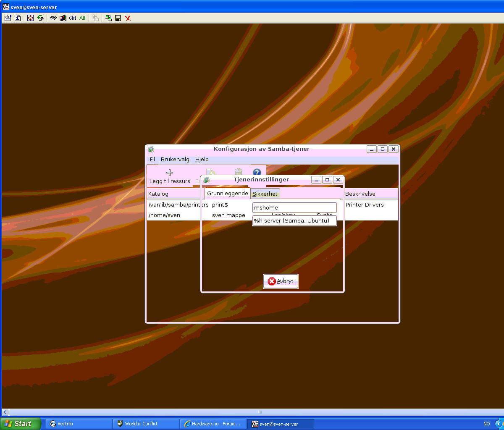Select the /var/lib/samba/printers row
Viewport: 504px width, 430px height.
(x=178, y=205)
